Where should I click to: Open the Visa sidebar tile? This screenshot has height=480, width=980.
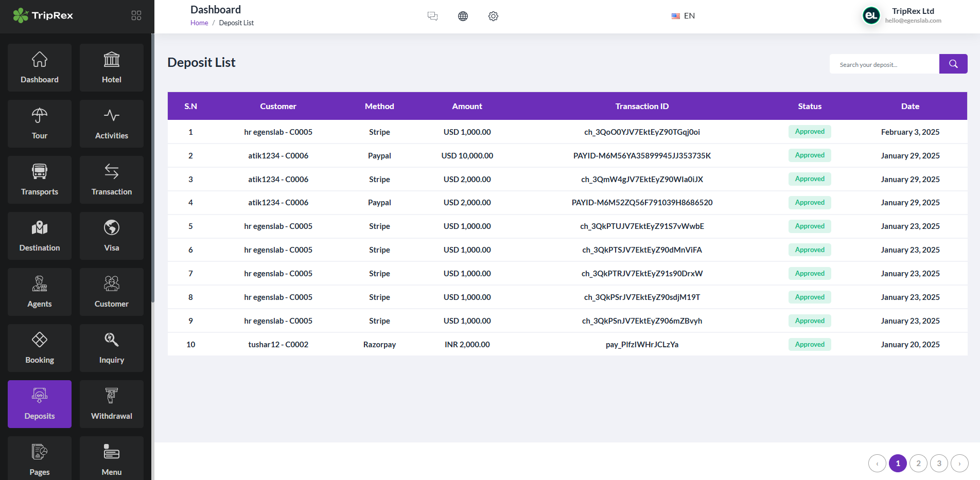click(112, 236)
